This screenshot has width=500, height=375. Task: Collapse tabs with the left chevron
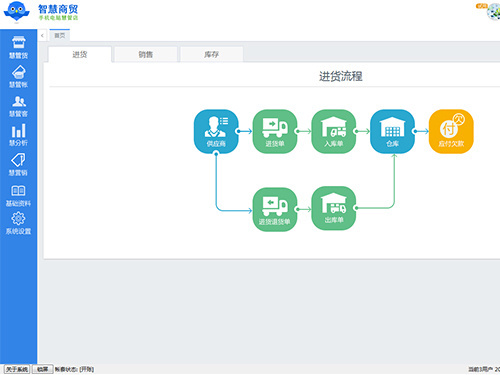pyautogui.click(x=42, y=35)
